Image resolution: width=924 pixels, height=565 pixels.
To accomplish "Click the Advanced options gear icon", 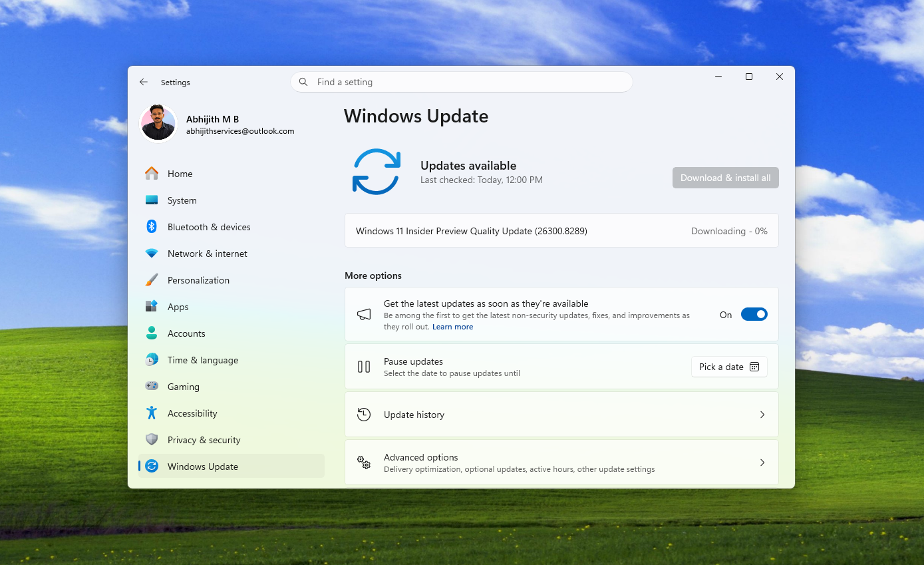I will tap(364, 462).
